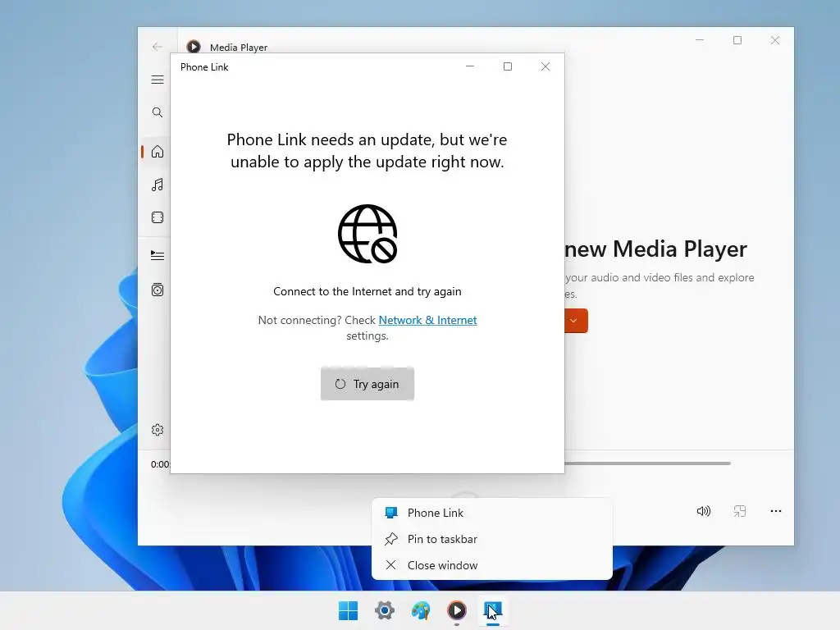Minimize the Phone Link window
The width and height of the screenshot is (840, 630).
click(x=470, y=66)
